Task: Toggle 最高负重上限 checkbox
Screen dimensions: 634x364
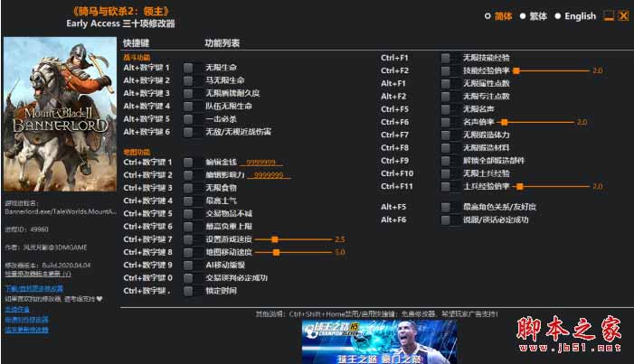Action: (x=188, y=227)
